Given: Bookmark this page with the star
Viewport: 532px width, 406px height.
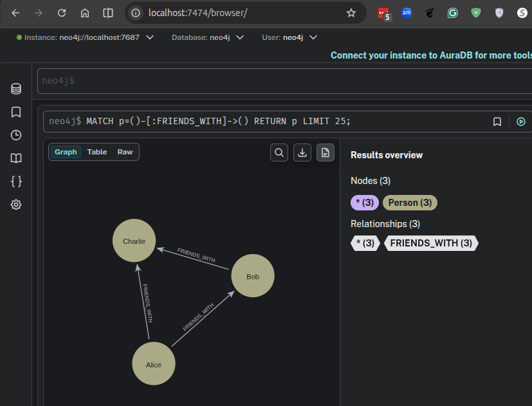Looking at the screenshot, I should (351, 13).
